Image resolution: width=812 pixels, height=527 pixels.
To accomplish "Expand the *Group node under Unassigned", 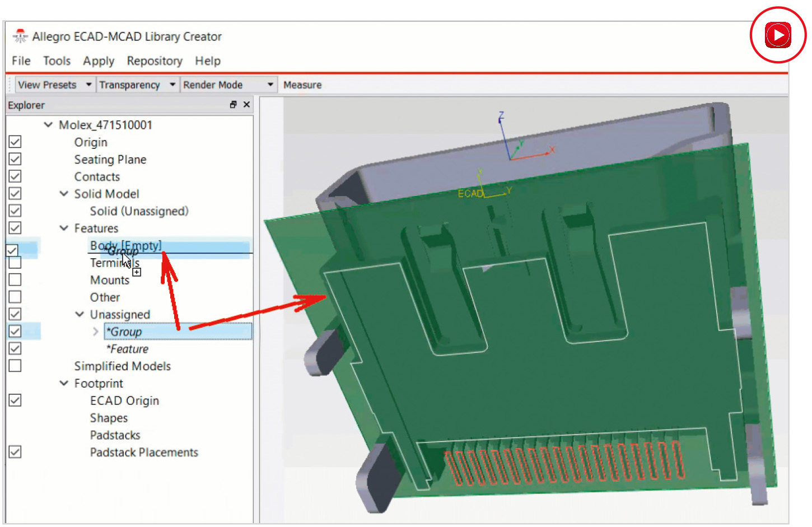I will pyautogui.click(x=96, y=332).
